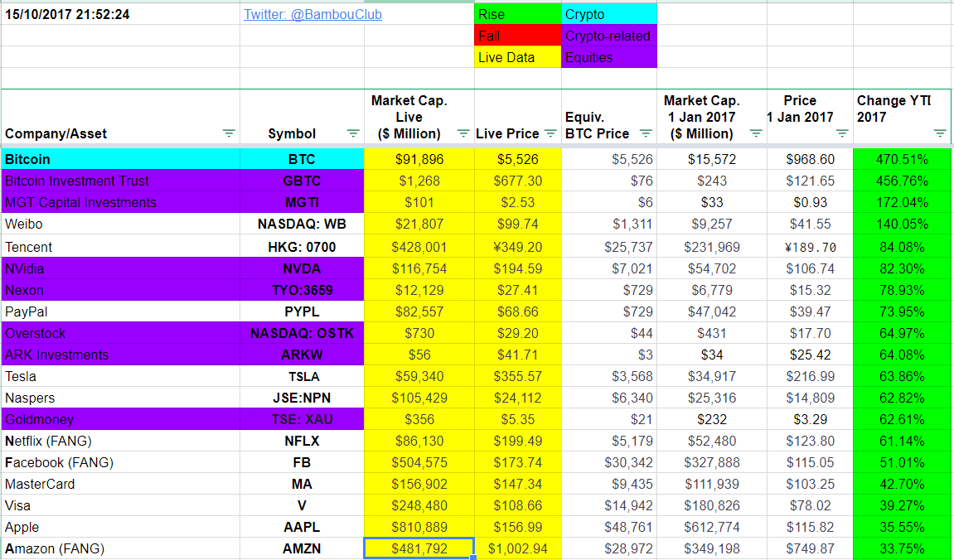Screen dimensions: 954x560
Task: Select the MasterCard company cell
Action: coord(120,484)
